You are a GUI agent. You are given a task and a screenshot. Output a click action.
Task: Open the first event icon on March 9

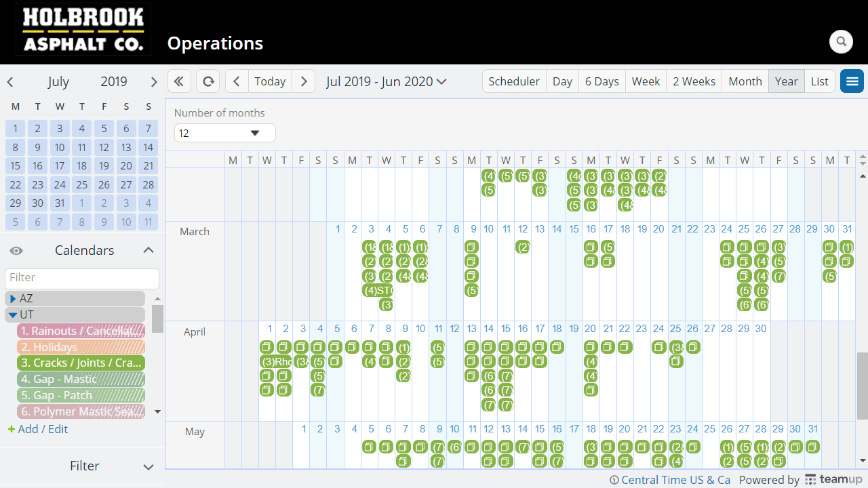(x=471, y=247)
